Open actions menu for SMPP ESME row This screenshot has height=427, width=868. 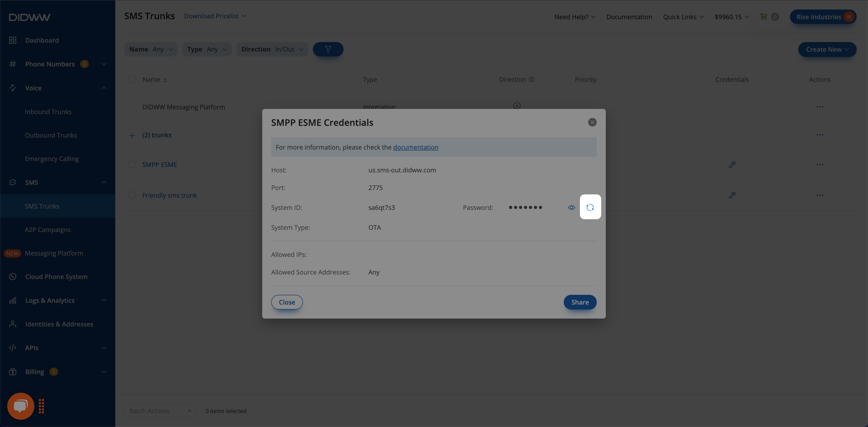click(819, 165)
